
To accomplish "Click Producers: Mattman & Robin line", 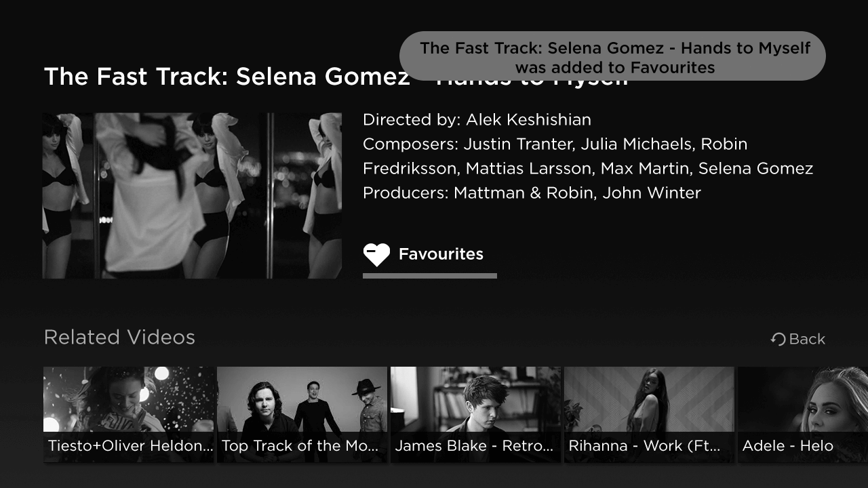I will (x=532, y=193).
